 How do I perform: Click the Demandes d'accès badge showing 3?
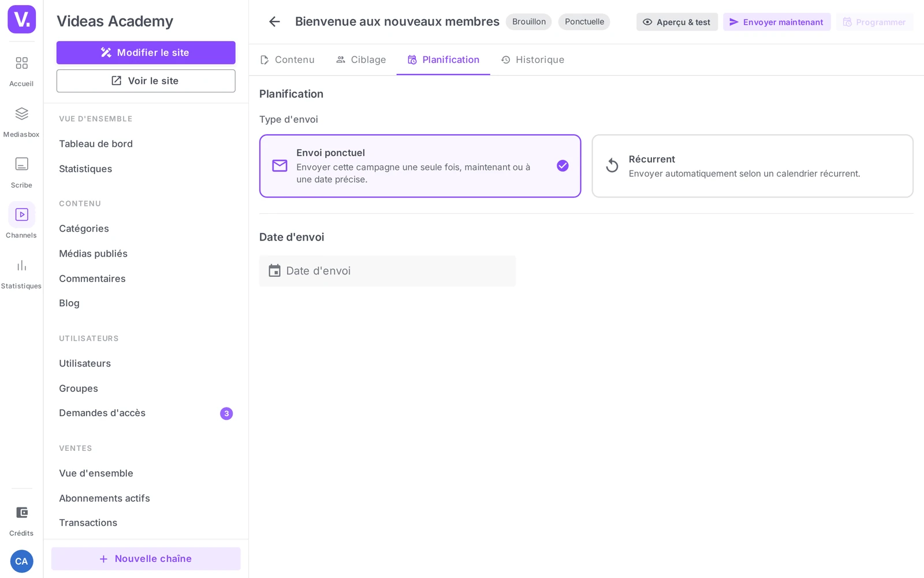coord(226,413)
